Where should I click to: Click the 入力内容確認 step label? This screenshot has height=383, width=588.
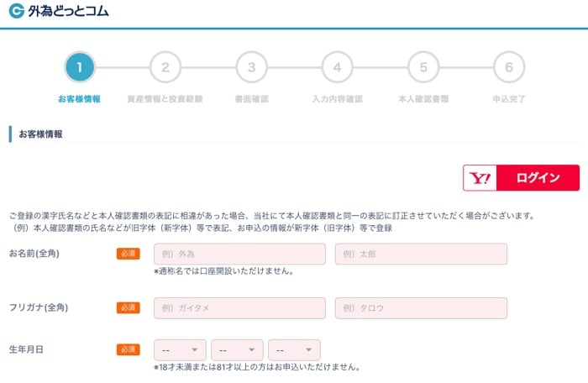pos(338,99)
